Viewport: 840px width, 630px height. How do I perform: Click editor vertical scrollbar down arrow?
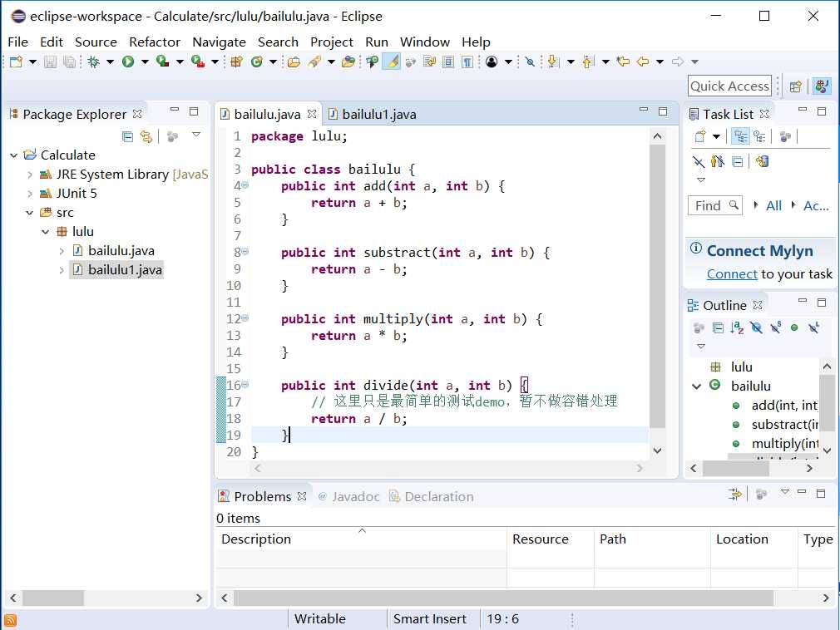coord(657,450)
